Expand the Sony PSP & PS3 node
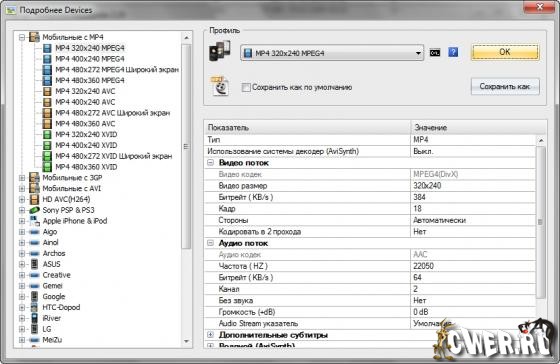The image size is (560, 364). point(22,210)
